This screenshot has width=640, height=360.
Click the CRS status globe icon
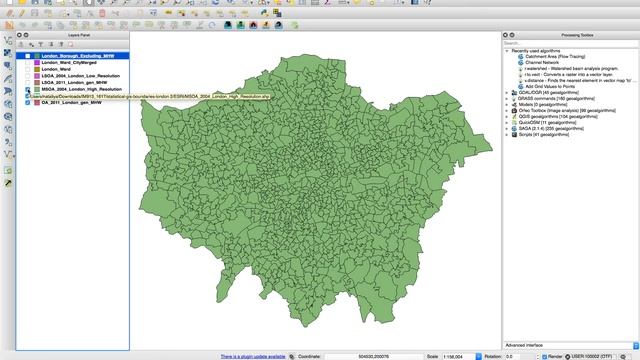pyautogui.click(x=567, y=356)
